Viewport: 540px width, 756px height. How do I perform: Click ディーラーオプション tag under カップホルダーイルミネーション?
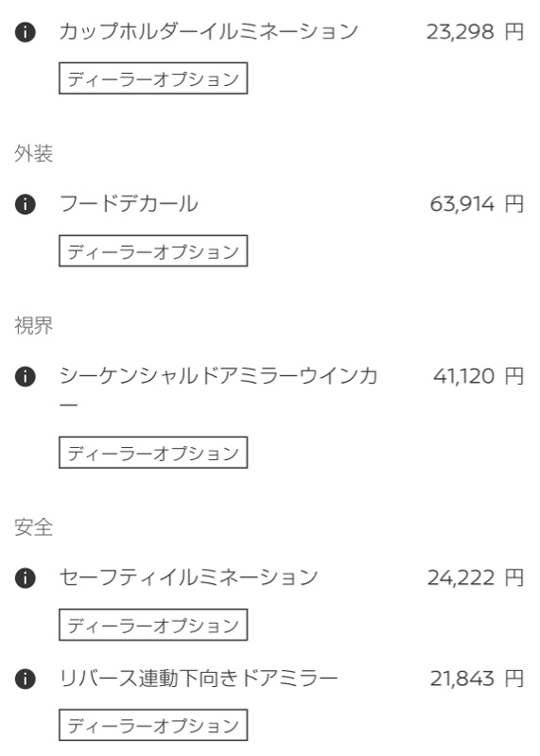point(153,78)
